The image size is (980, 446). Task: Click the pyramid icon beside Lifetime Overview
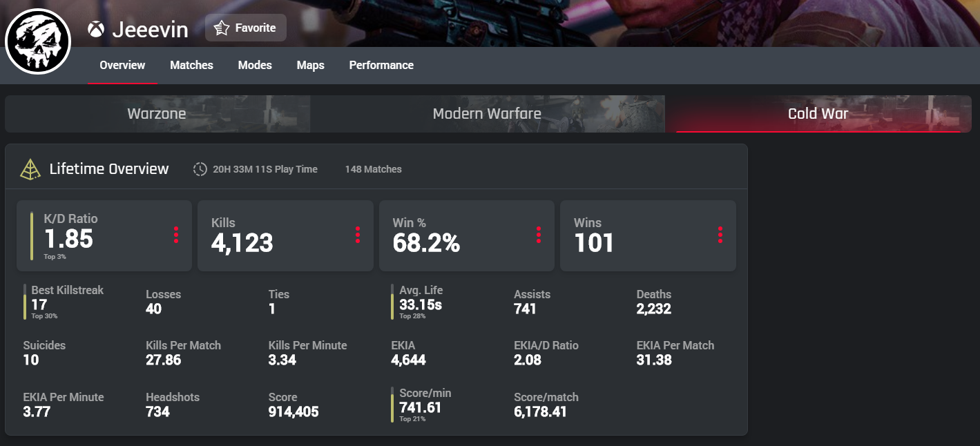pyautogui.click(x=30, y=169)
